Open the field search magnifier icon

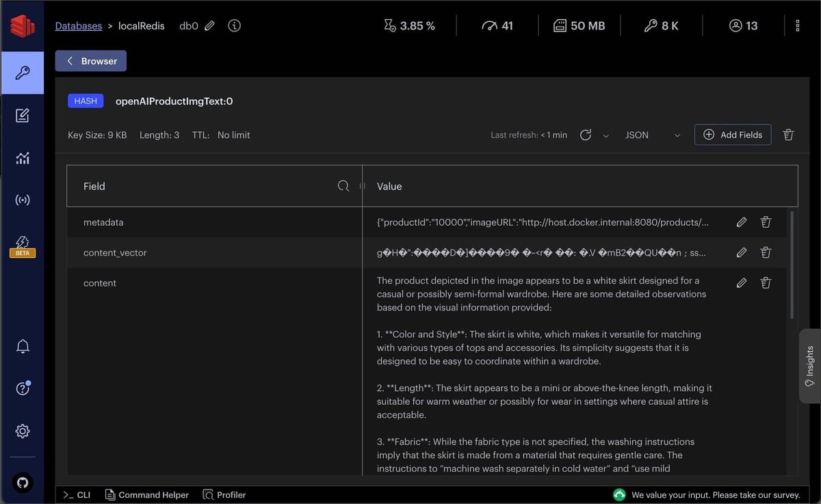[343, 185]
